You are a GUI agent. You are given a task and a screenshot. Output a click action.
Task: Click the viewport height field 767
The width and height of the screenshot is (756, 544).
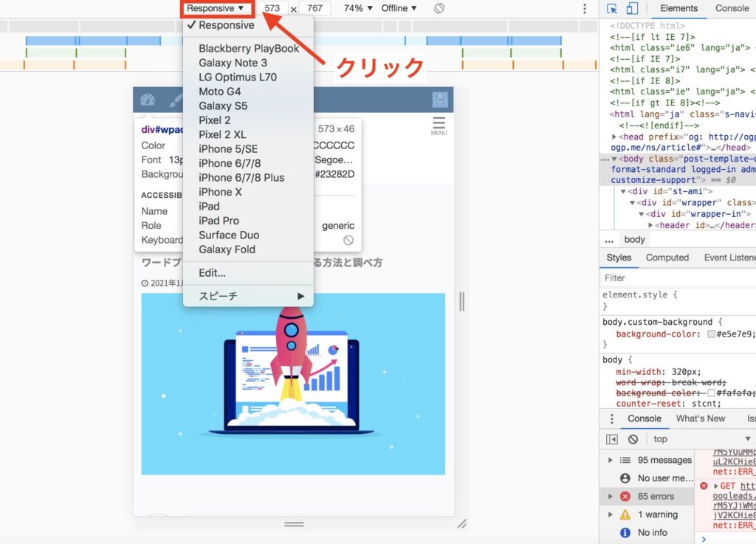(x=315, y=8)
